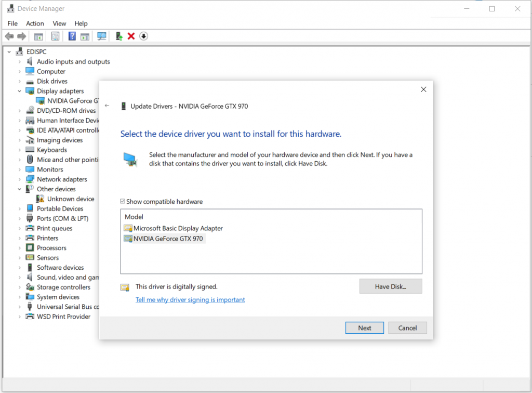The height and width of the screenshot is (393, 532).
Task: Click the Forward arrow toolbar icon
Action: 22,36
